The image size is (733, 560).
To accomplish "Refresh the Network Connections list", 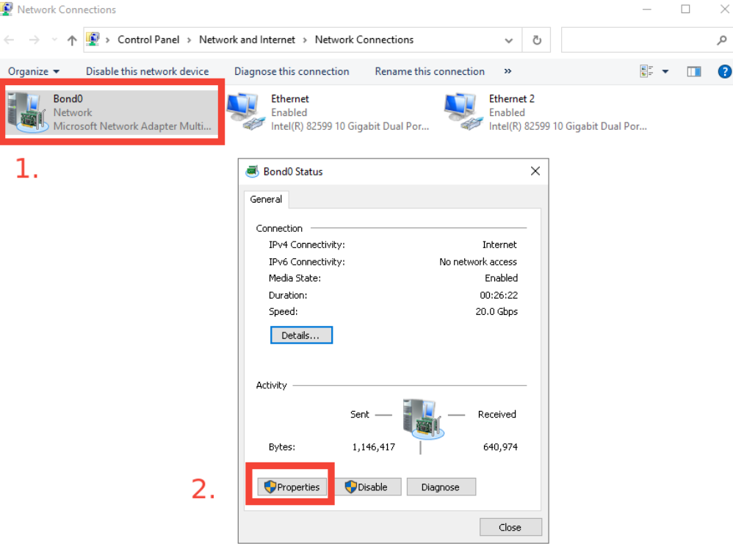I will point(537,40).
